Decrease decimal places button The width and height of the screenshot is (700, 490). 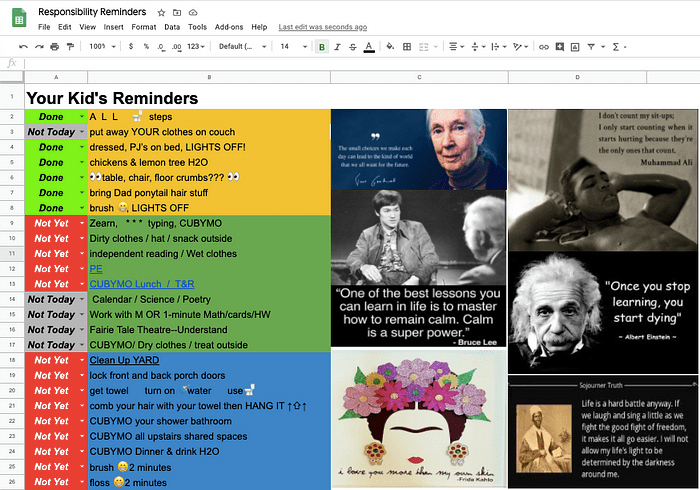[161, 46]
